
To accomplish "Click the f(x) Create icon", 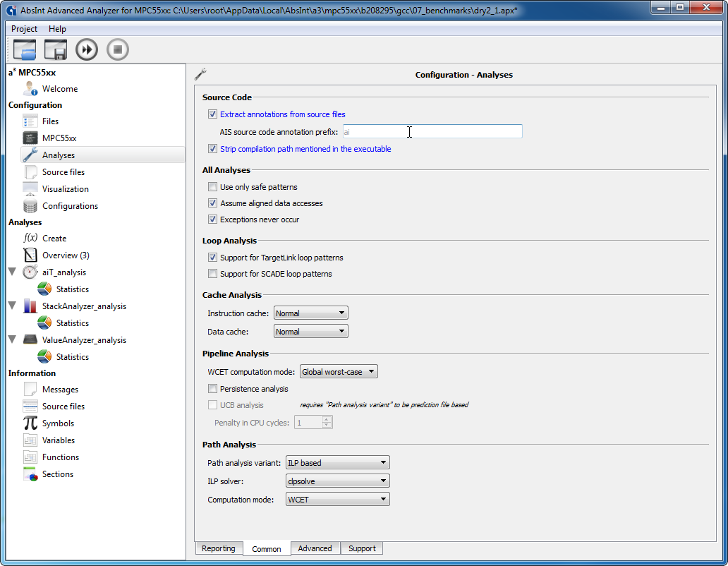I will pos(30,238).
